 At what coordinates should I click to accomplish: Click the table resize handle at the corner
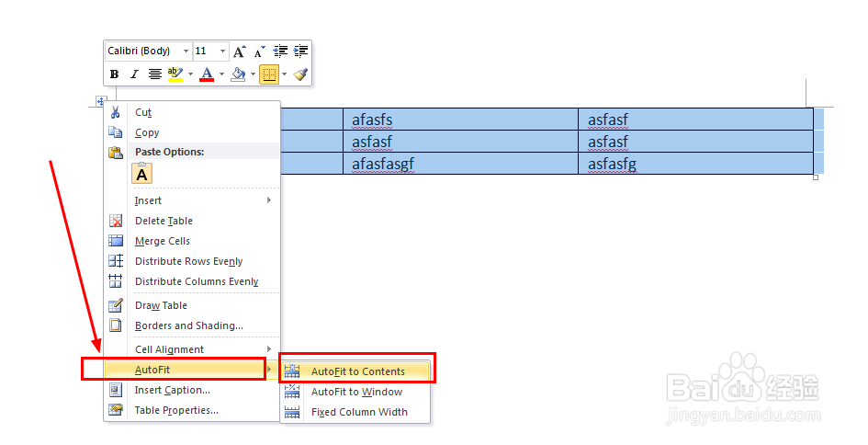pos(816,177)
